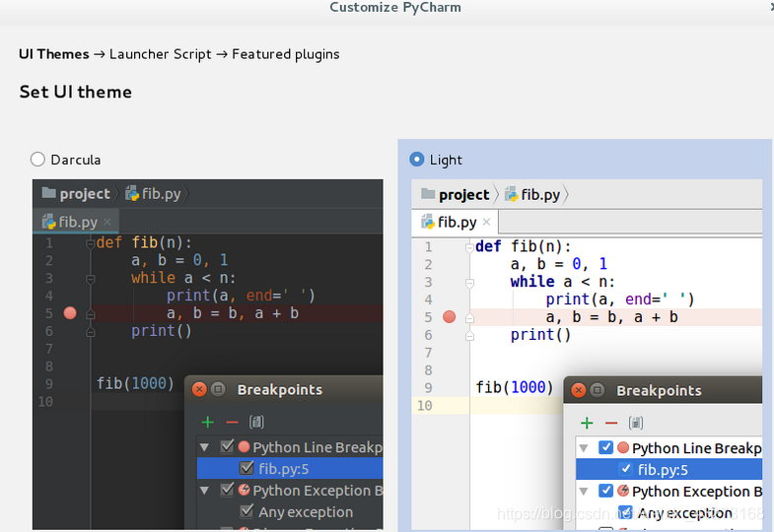Image resolution: width=774 pixels, height=532 pixels.
Task: Click the line 5 breakpoint dot in Darcula preview
Action: click(x=70, y=313)
